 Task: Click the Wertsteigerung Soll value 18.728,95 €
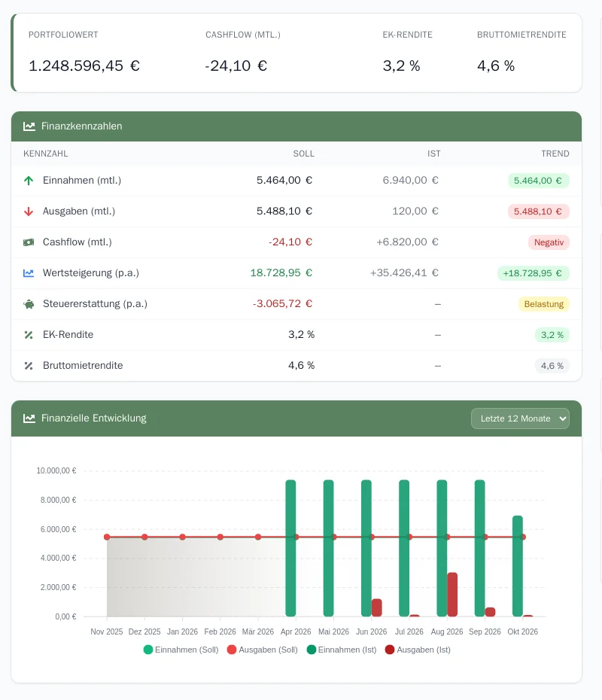[281, 272]
